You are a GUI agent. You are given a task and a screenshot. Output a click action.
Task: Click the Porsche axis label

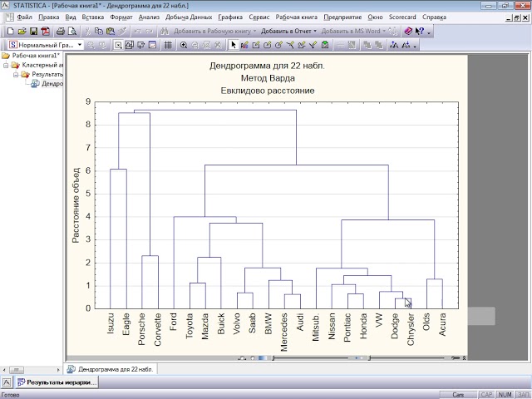[141, 329]
